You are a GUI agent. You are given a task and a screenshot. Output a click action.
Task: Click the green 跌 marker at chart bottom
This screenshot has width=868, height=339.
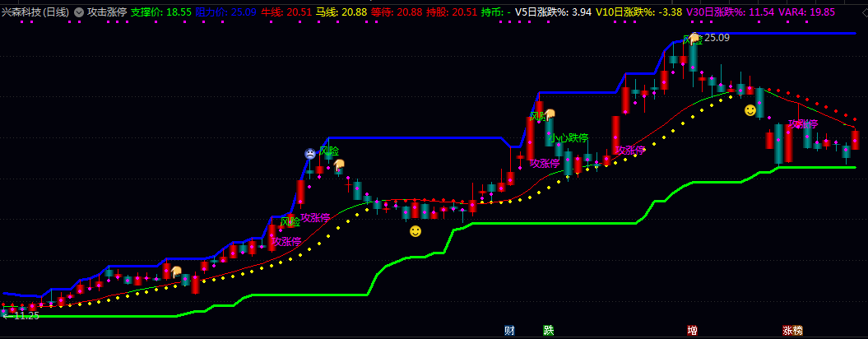pyautogui.click(x=548, y=331)
